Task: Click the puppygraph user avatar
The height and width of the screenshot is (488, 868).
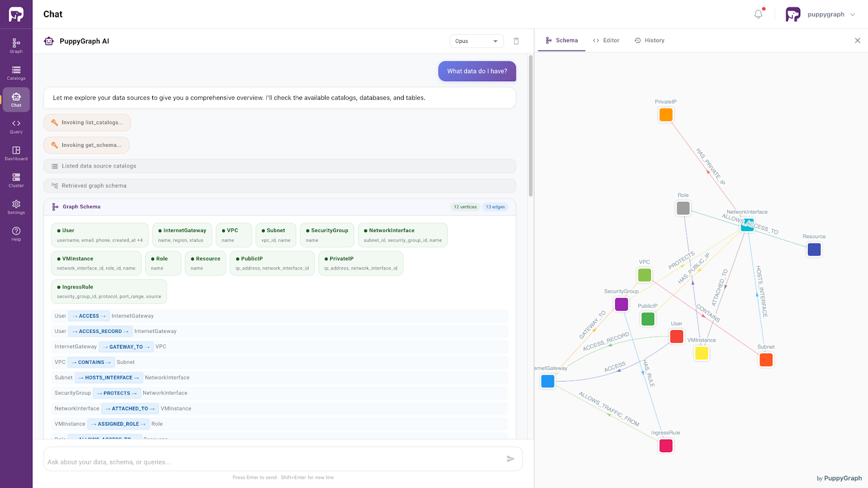Action: (793, 14)
